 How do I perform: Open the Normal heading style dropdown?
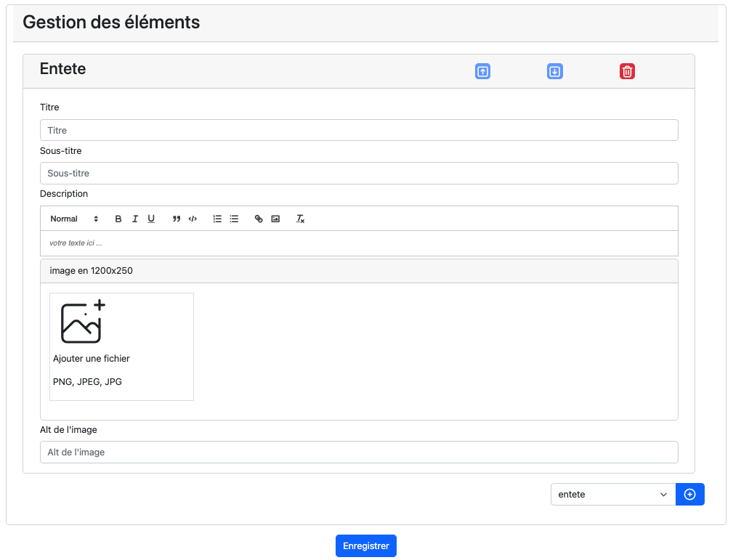click(74, 219)
